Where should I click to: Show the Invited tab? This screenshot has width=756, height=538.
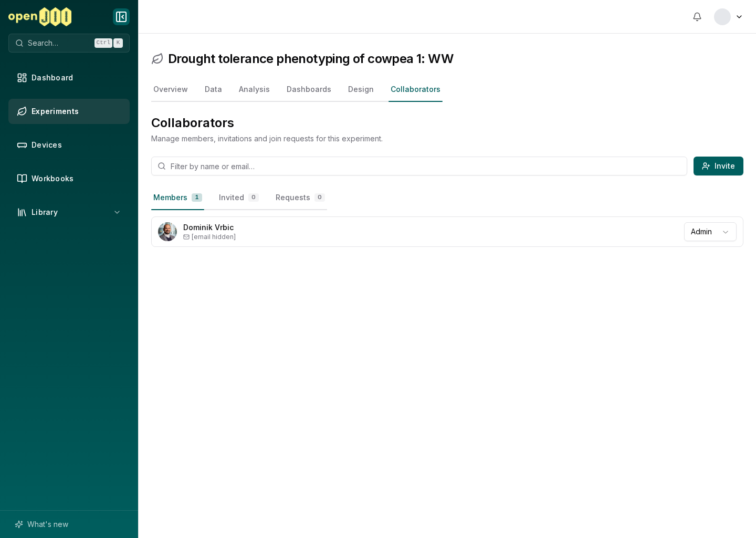[238, 198]
